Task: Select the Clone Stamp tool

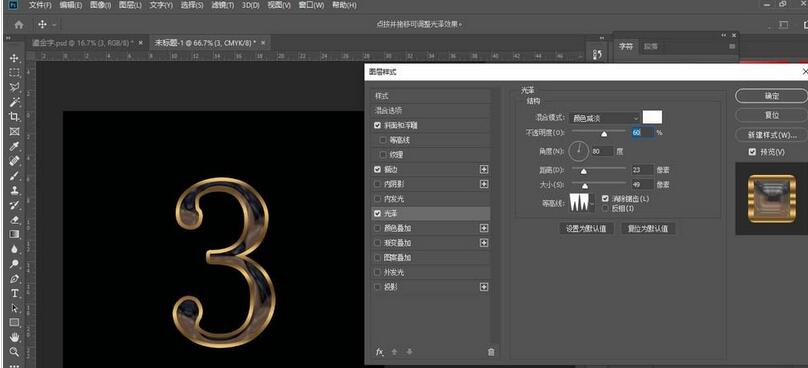Action: [x=14, y=190]
